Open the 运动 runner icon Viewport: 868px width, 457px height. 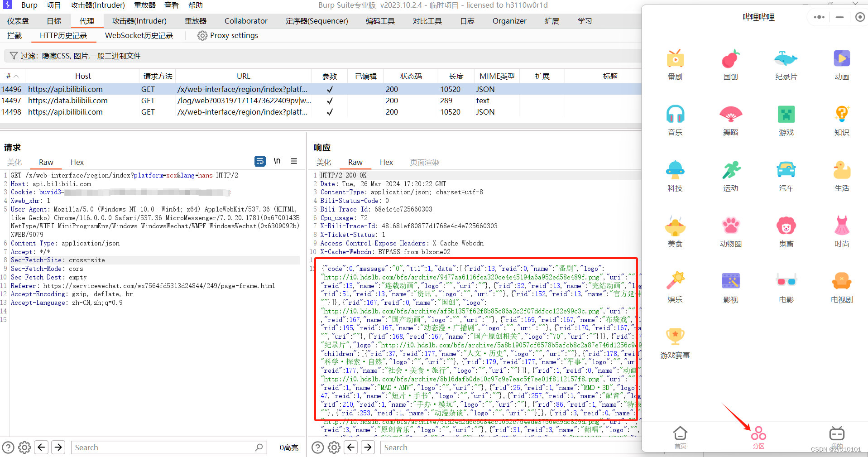tap(730, 170)
